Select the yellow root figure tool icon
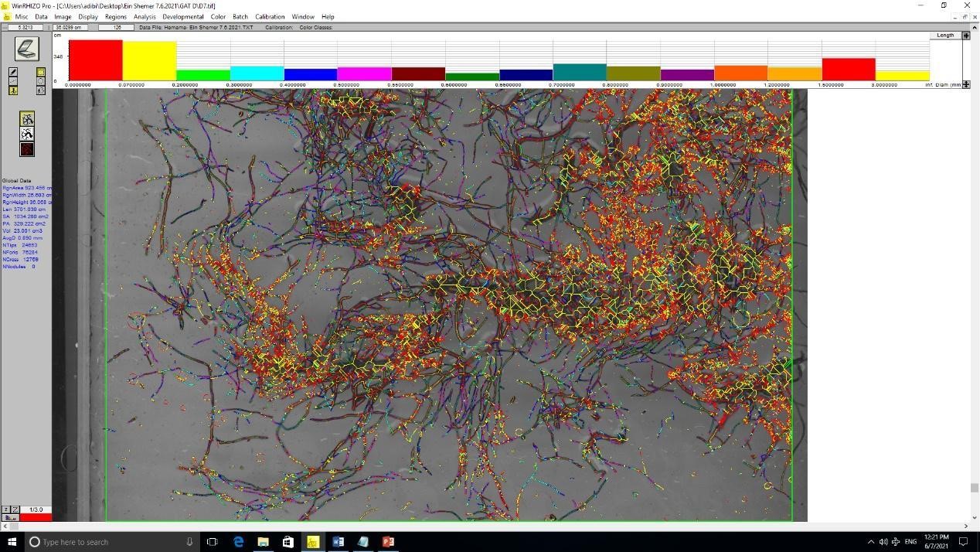This screenshot has width=980, height=552. pos(13,90)
